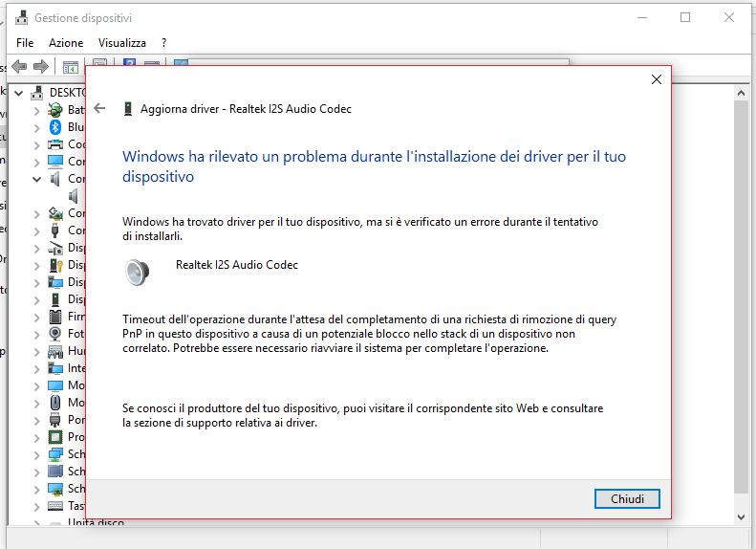The image size is (756, 549).
Task: Click the 'Windows ha trovato driver' paragraph
Action: tap(360, 229)
